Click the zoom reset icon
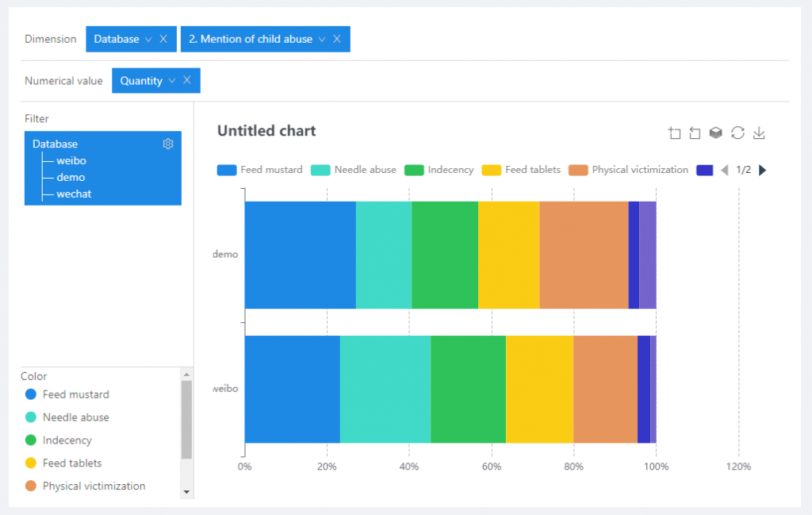Viewport: 812px width, 515px height. 695,133
